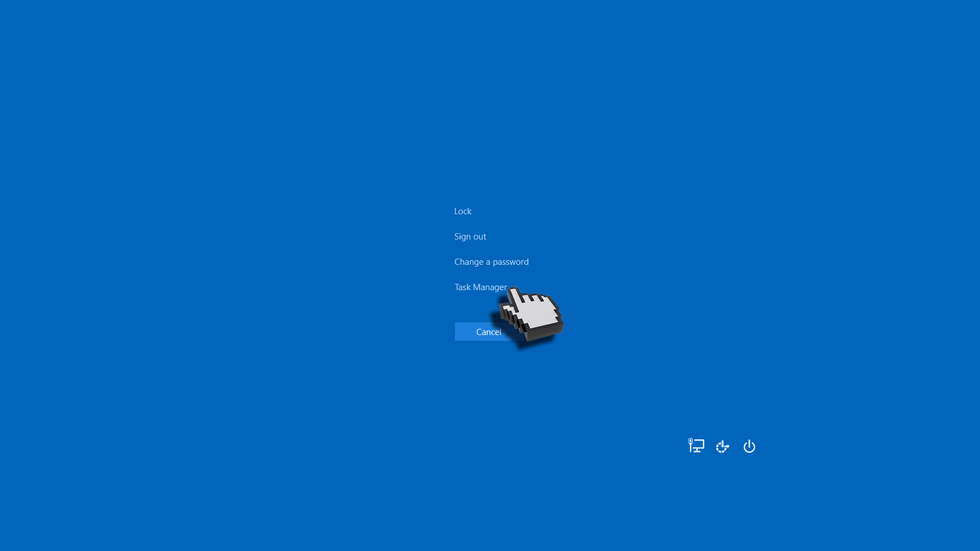Expand the power options menu
Image resolution: width=980 pixels, height=551 pixels.
(749, 446)
